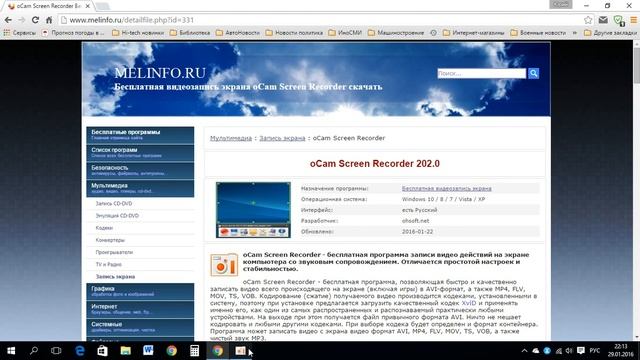Open the first Chrome icon on taskbar
The height and width of the screenshot is (360, 640).
(x=171, y=351)
